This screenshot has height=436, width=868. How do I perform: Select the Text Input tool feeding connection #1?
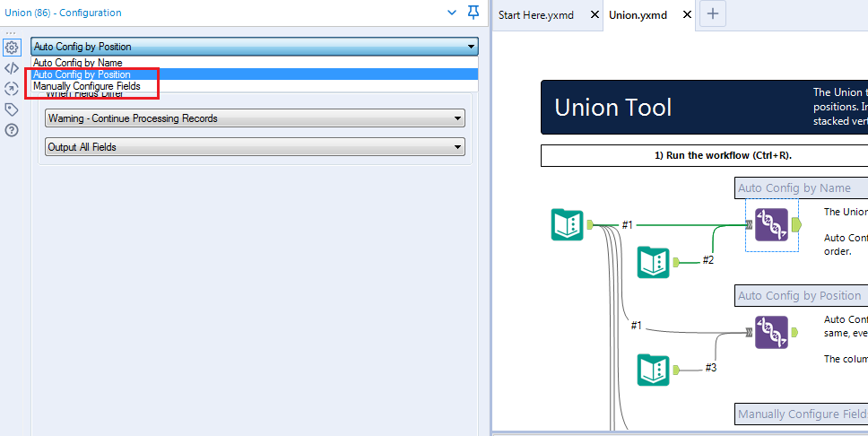[568, 224]
